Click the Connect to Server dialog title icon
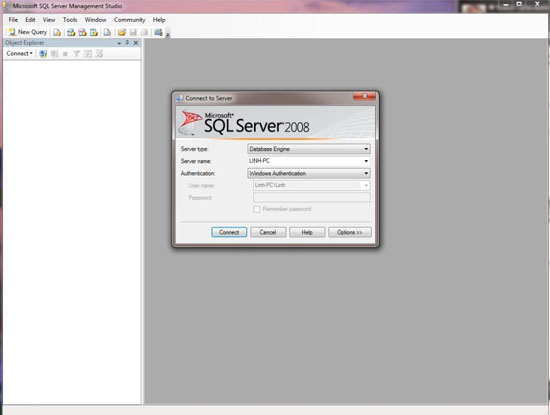The height and width of the screenshot is (415, 550). tap(180, 98)
